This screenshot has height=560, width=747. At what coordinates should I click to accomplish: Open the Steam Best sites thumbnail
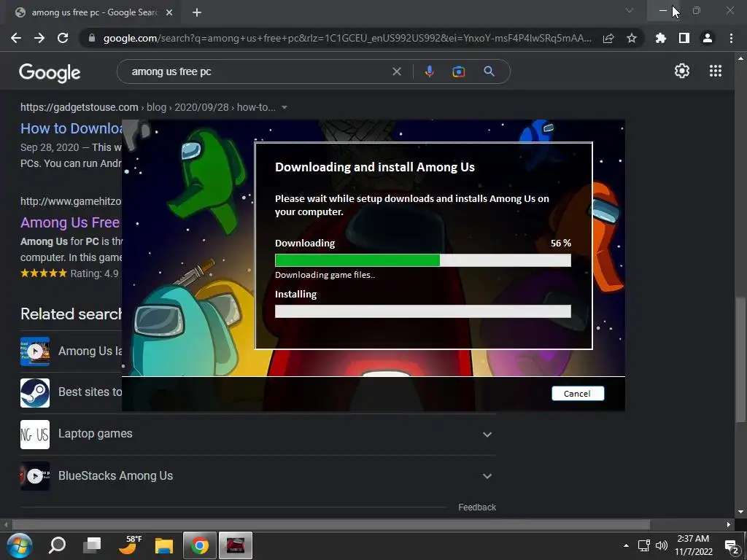(x=35, y=393)
